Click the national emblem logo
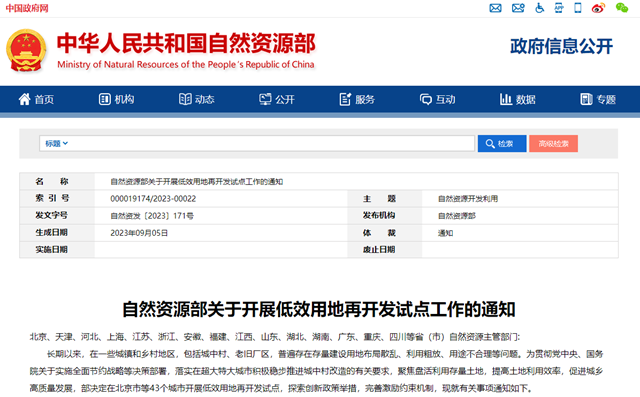The image size is (640, 397). pos(26,51)
